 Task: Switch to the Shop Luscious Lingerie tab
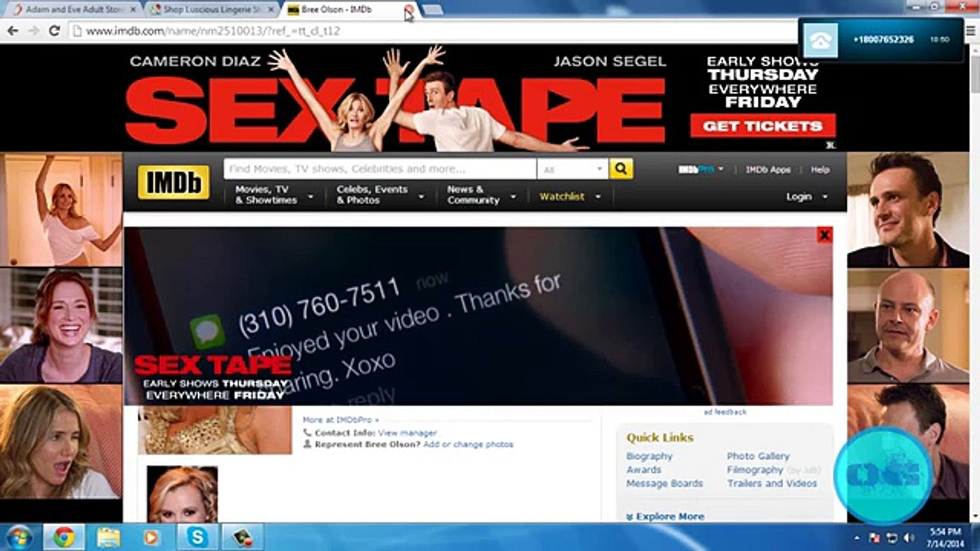pos(212,10)
